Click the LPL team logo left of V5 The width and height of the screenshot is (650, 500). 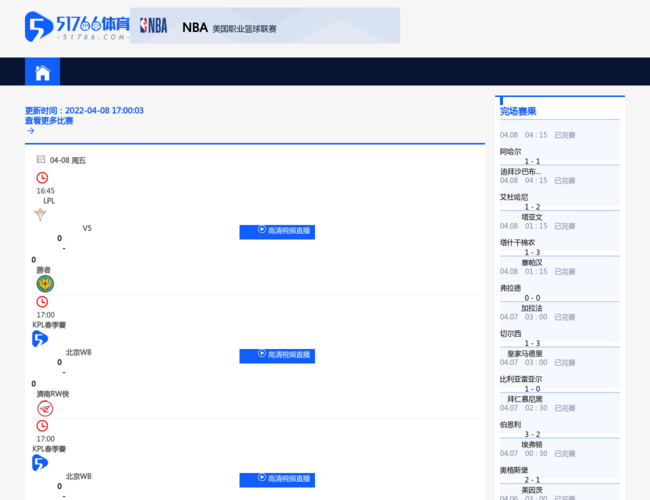(40, 214)
